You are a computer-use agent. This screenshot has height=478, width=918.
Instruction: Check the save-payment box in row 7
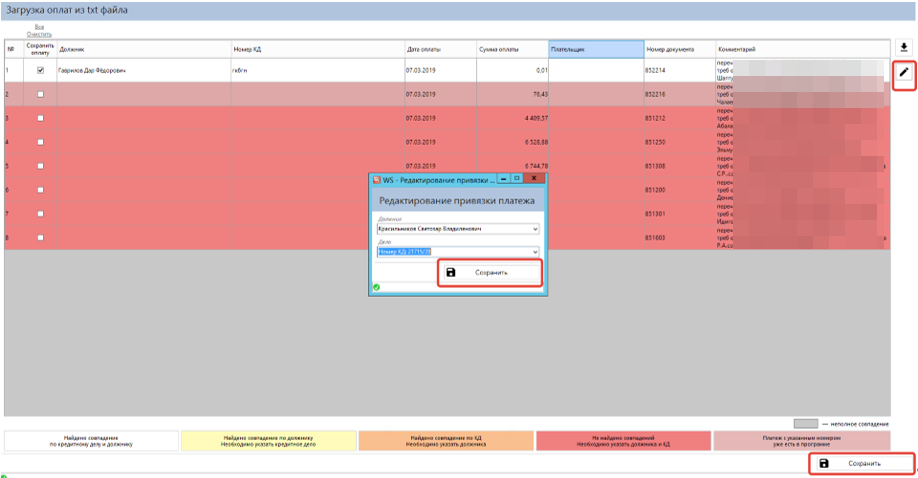(x=40, y=214)
